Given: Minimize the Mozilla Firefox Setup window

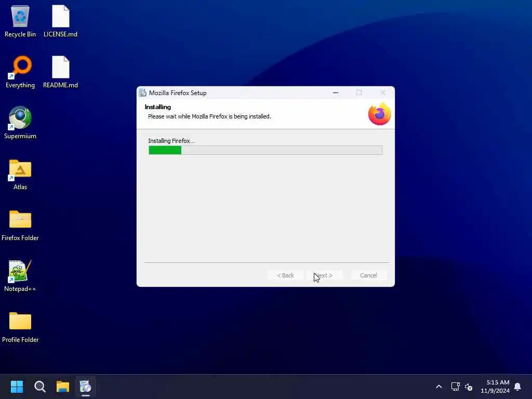Looking at the screenshot, I should [x=336, y=92].
